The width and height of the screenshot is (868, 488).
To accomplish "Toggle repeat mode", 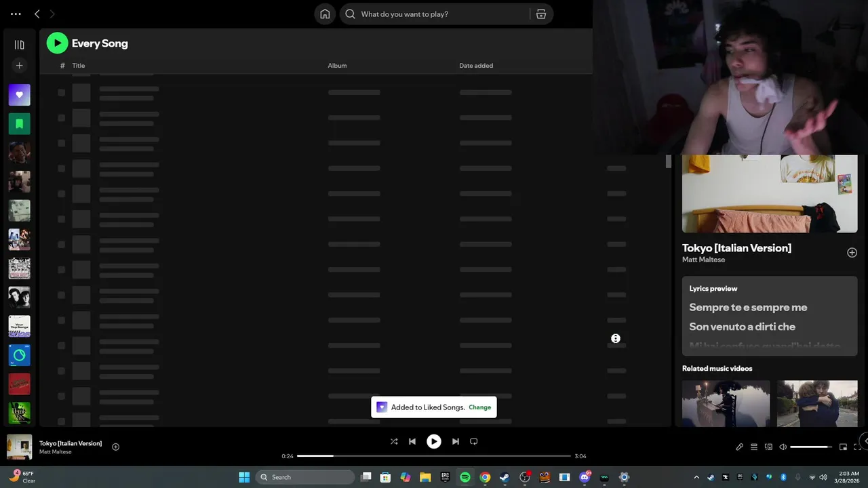I will 474,441.
